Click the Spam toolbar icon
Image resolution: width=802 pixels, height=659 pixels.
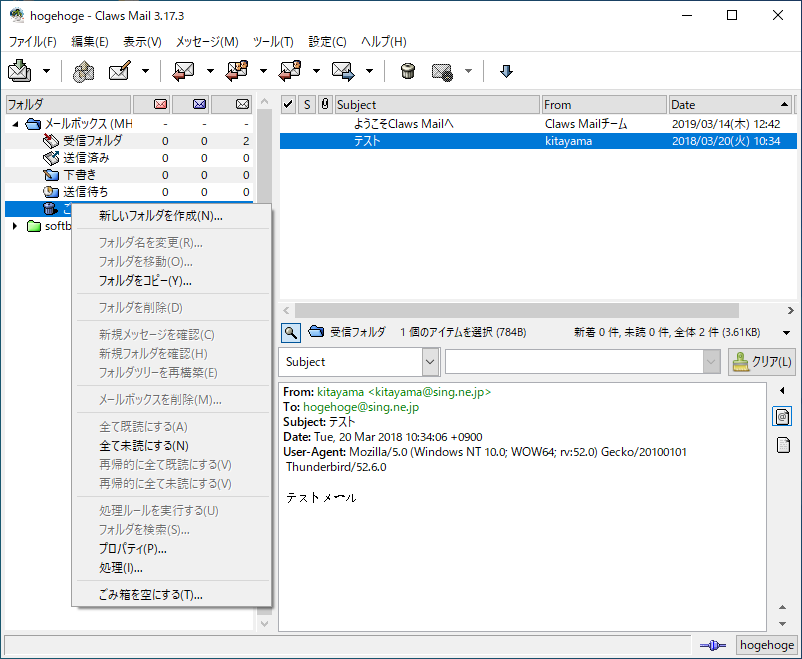[x=442, y=71]
